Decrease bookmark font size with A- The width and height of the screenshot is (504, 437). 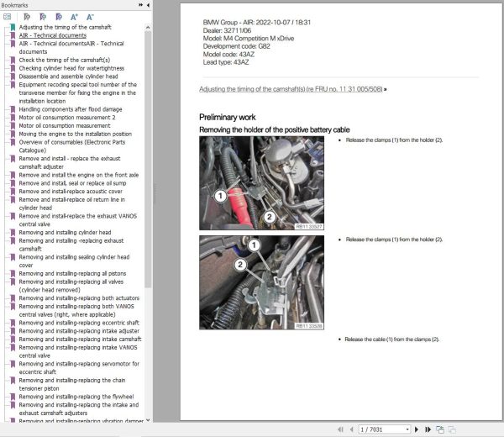pyautogui.click(x=90, y=17)
